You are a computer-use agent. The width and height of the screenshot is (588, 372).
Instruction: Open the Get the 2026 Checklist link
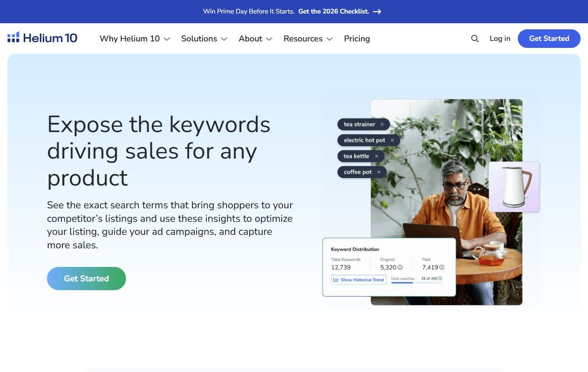click(x=334, y=12)
